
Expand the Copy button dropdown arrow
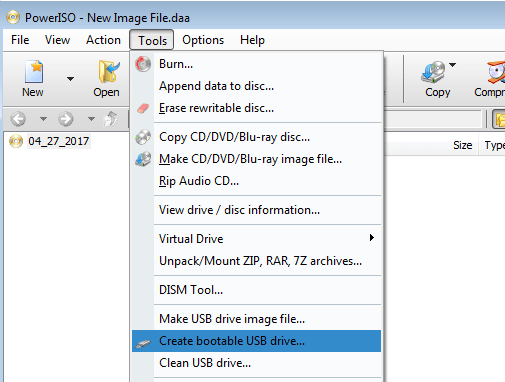click(x=452, y=65)
